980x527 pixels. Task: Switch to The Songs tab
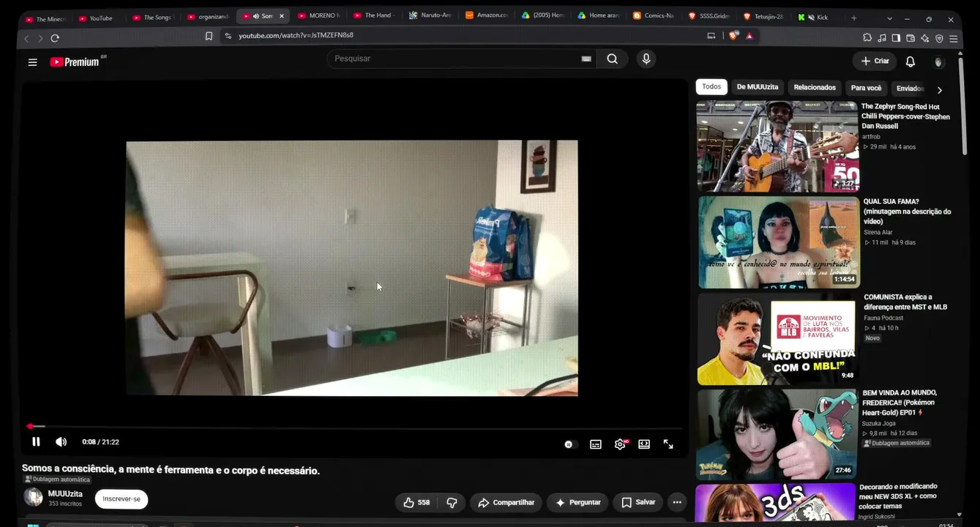[x=152, y=18]
